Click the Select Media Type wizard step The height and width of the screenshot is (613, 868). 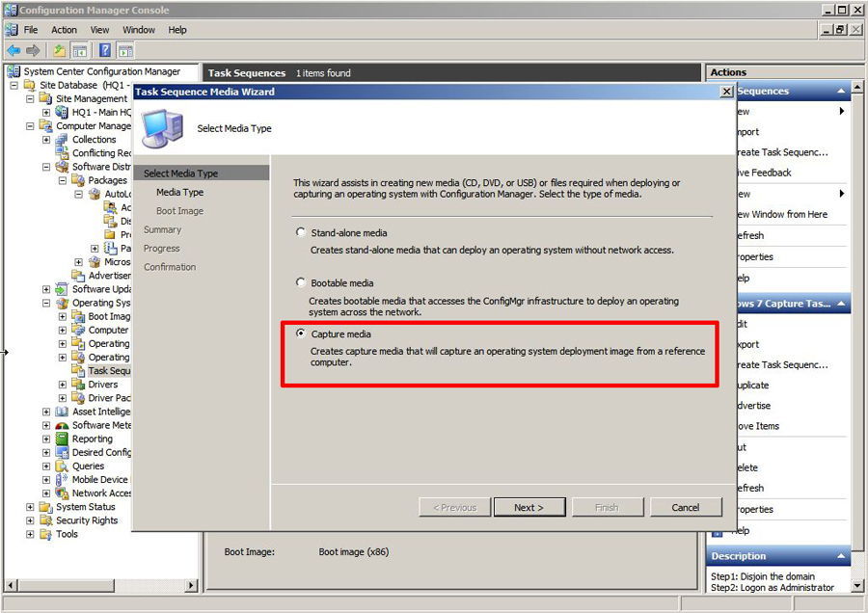180,173
